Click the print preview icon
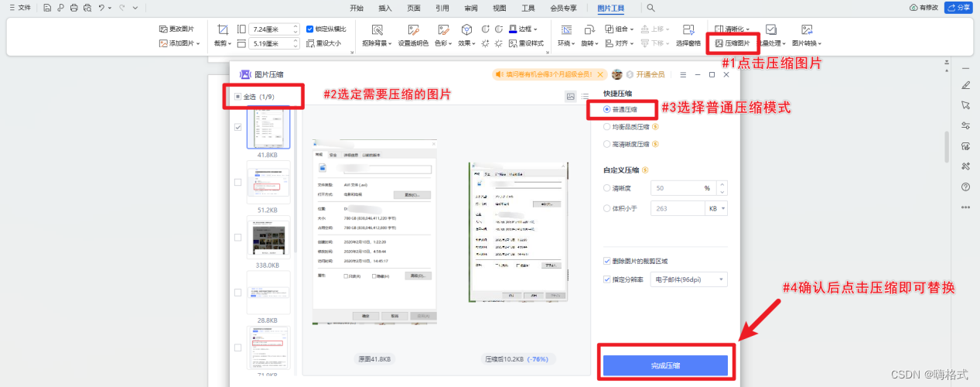Image resolution: width=980 pixels, height=387 pixels. point(87,8)
